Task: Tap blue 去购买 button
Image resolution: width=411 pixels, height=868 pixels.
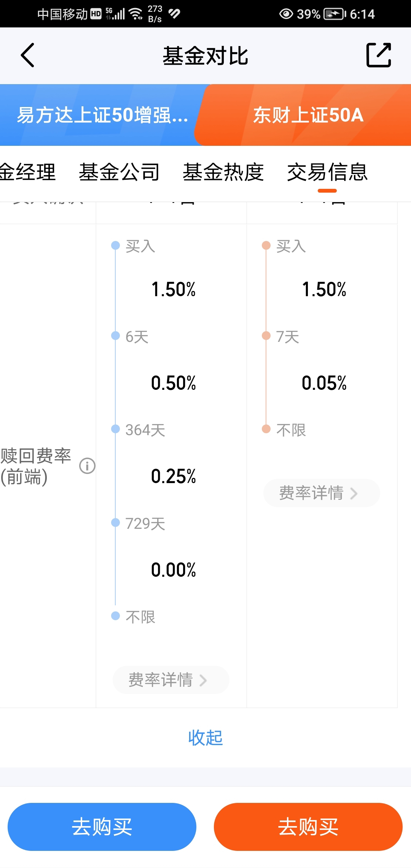Action: coord(102,827)
